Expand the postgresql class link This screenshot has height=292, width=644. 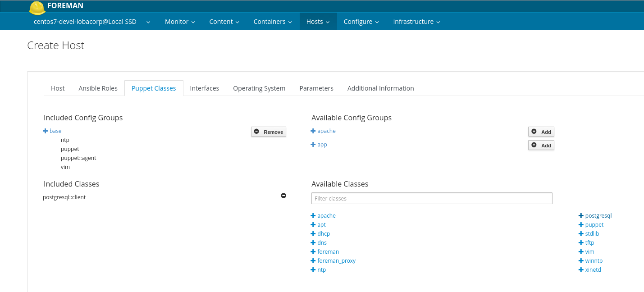(598, 216)
